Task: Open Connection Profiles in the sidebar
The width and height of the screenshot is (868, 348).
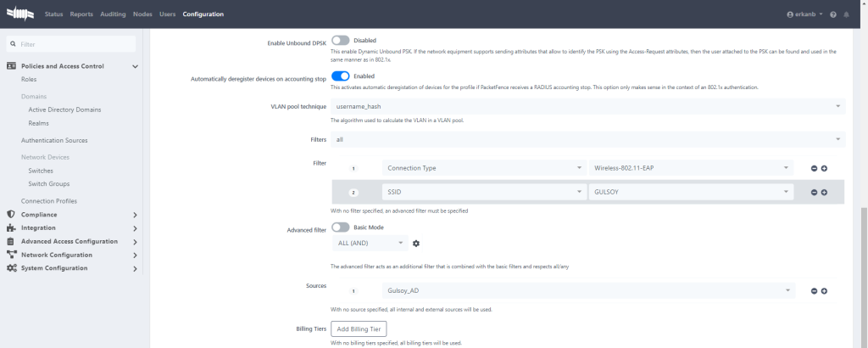Action: click(49, 201)
